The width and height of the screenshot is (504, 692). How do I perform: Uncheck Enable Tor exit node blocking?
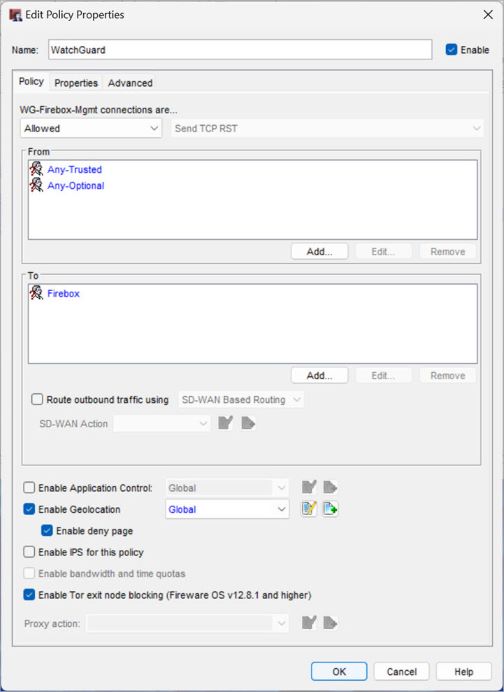click(x=29, y=594)
